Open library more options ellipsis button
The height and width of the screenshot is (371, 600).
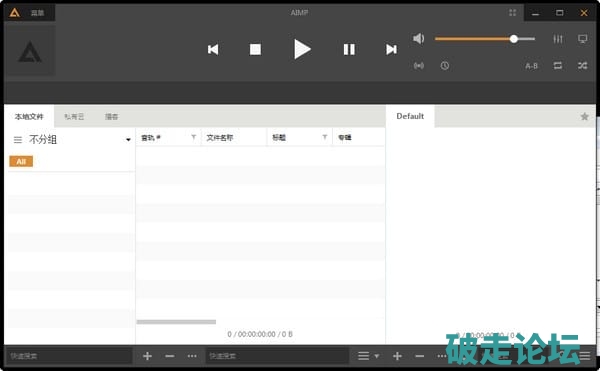(x=192, y=356)
